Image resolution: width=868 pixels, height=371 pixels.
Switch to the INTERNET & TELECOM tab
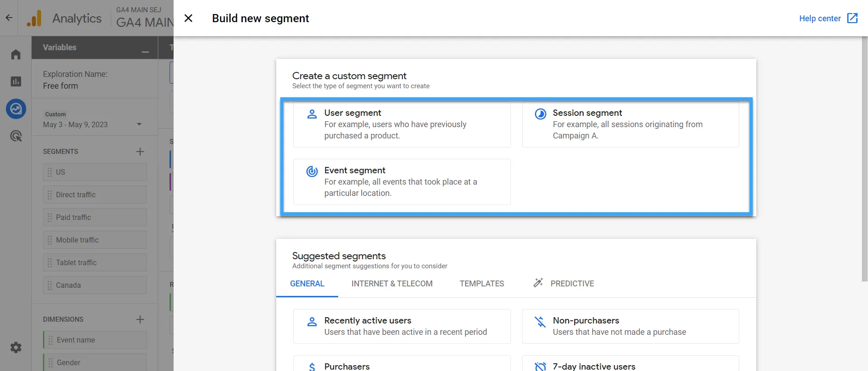(392, 284)
